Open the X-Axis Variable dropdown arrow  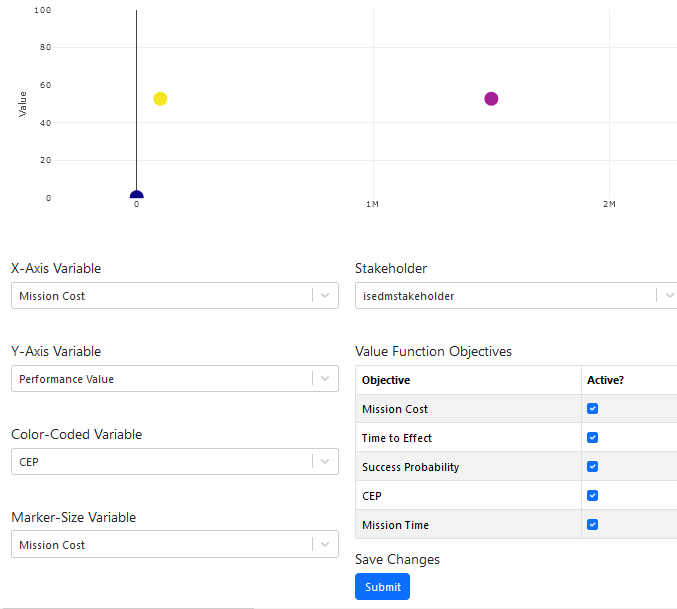click(x=325, y=296)
